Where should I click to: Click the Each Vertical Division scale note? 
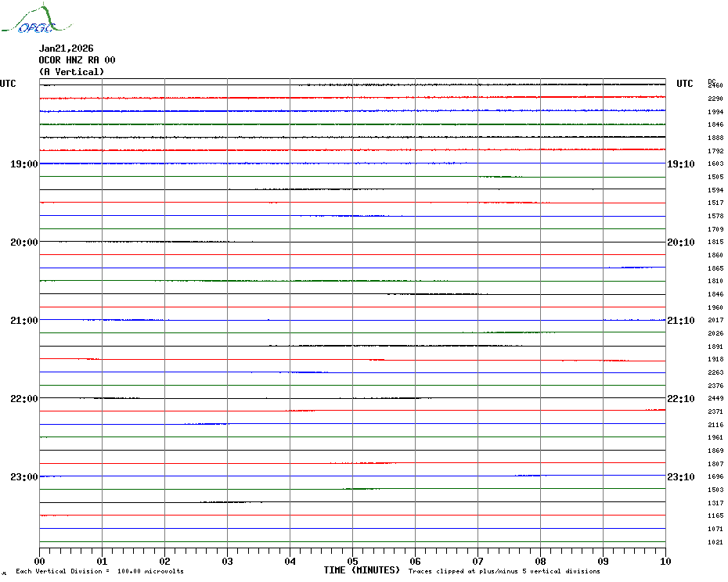(99, 571)
